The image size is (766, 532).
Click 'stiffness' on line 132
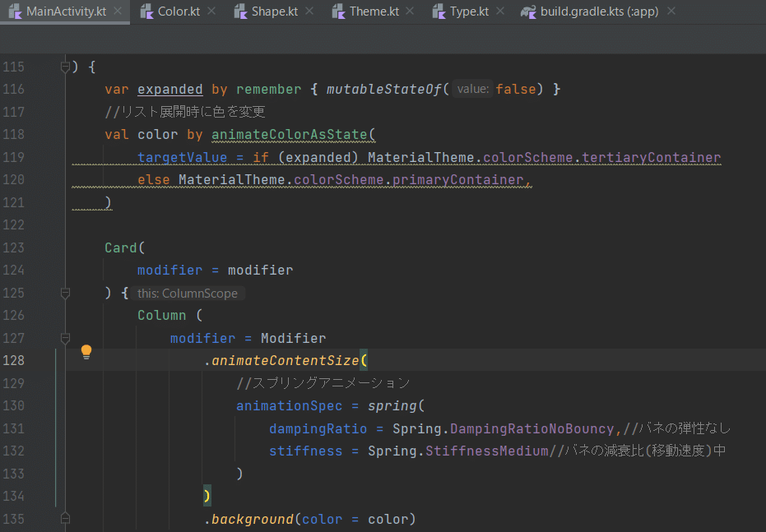coord(306,451)
